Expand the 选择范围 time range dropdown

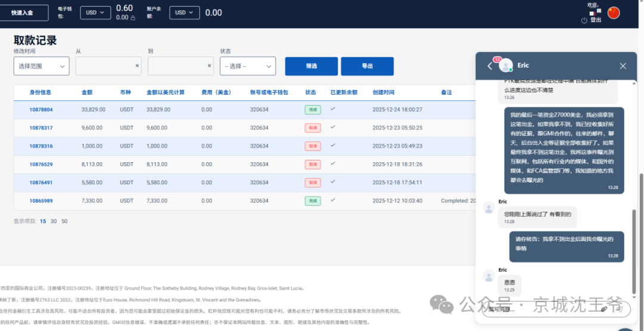(41, 66)
